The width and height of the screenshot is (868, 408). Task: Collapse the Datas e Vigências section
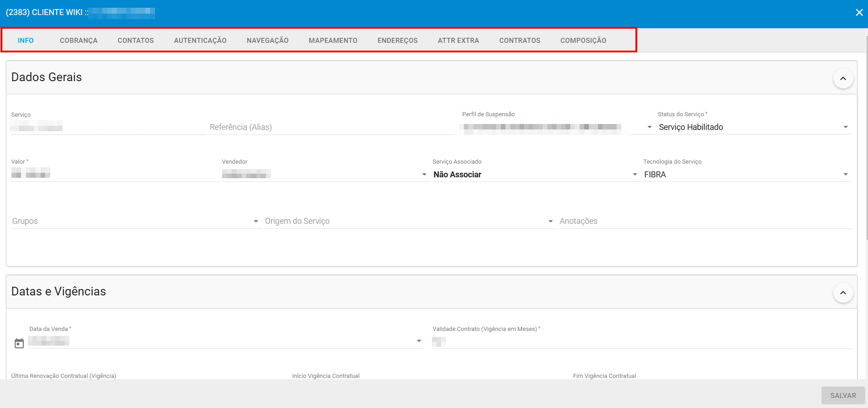click(843, 293)
